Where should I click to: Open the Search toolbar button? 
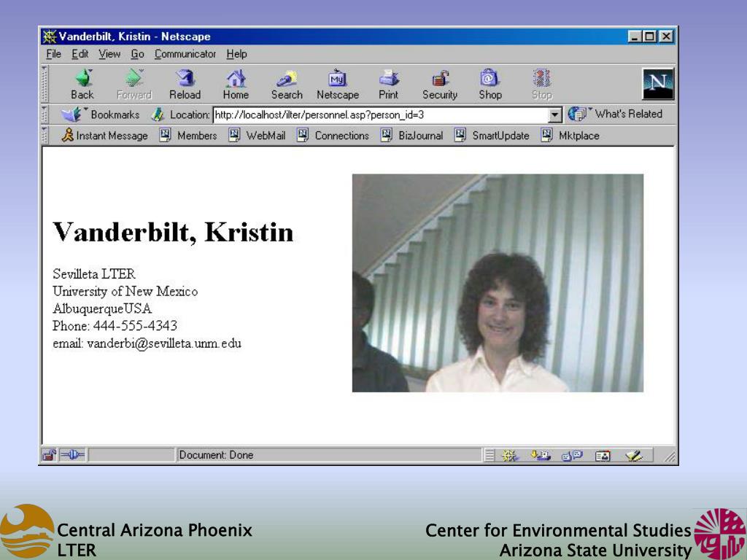click(287, 85)
